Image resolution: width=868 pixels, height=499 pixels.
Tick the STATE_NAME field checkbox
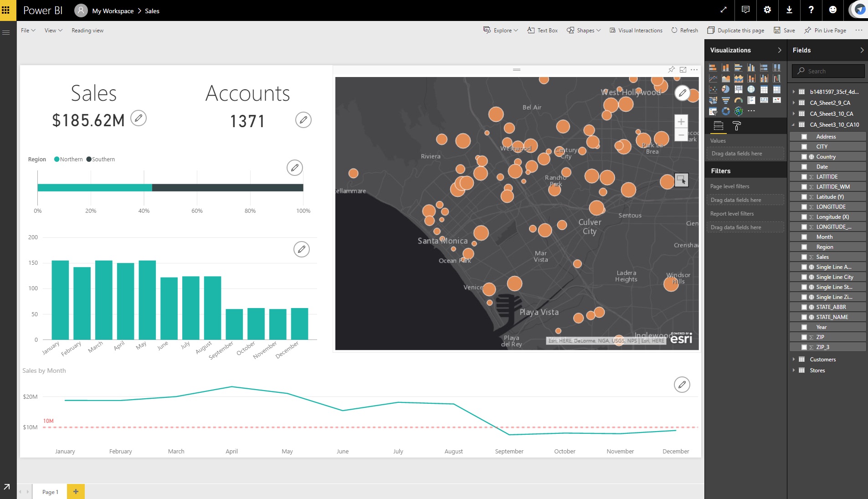pos(804,317)
